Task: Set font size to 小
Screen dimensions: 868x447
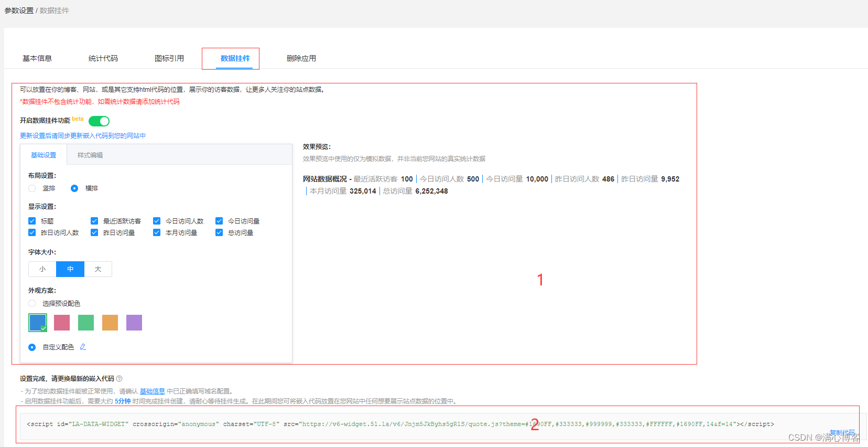Action: click(x=42, y=269)
